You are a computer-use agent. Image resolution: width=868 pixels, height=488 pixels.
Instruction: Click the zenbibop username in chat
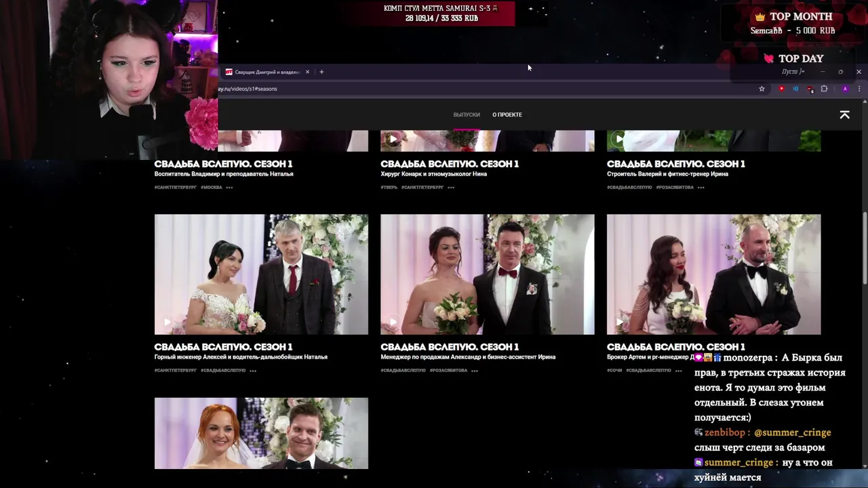click(x=725, y=432)
